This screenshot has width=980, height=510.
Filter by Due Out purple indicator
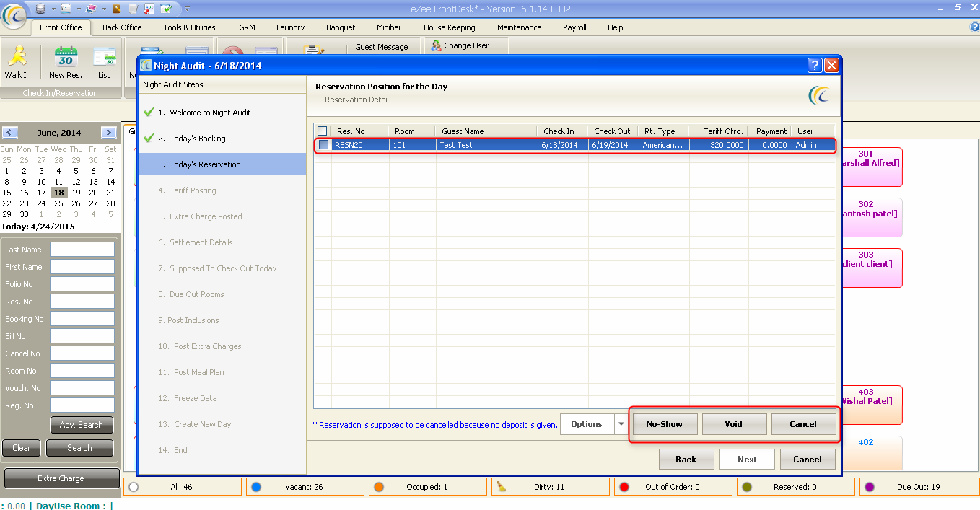click(869, 487)
